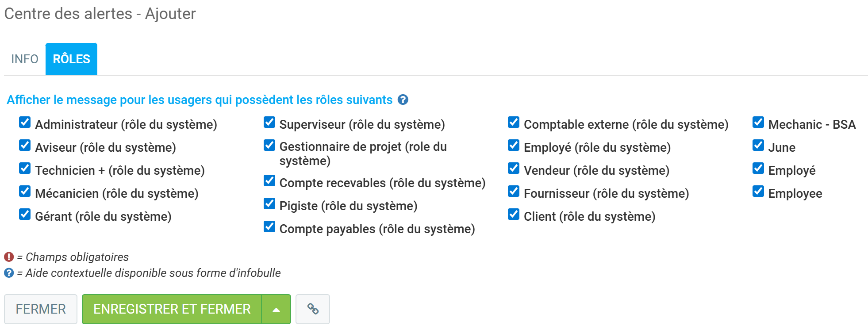This screenshot has height=326, width=868.
Task: Click the FERMER button
Action: coord(41,309)
